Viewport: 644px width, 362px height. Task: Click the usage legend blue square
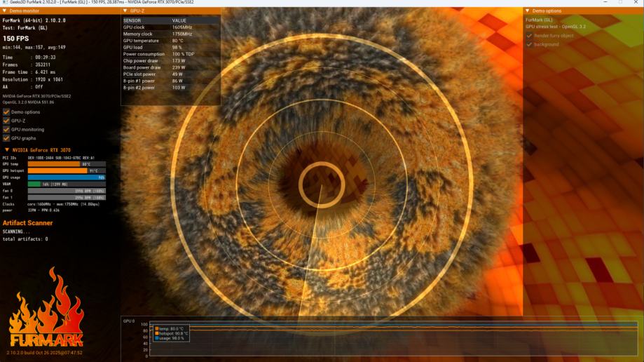click(157, 338)
